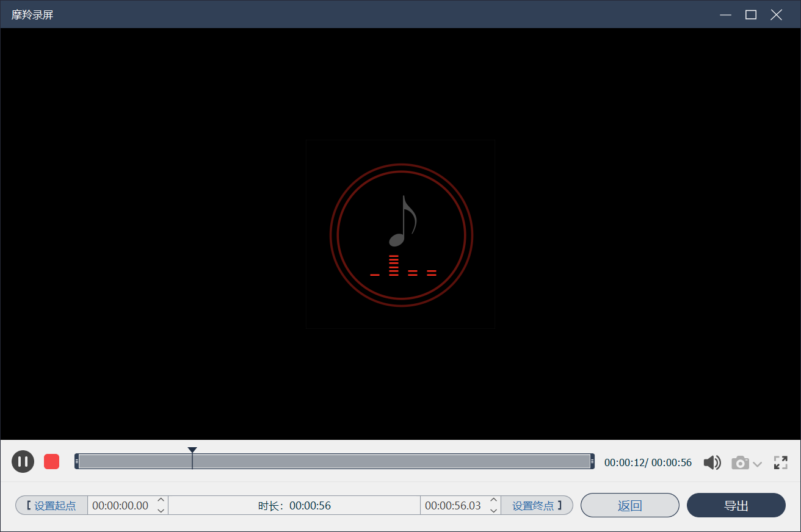Screen dimensions: 801x532
Task: Click the 返回 button
Action: [630, 505]
